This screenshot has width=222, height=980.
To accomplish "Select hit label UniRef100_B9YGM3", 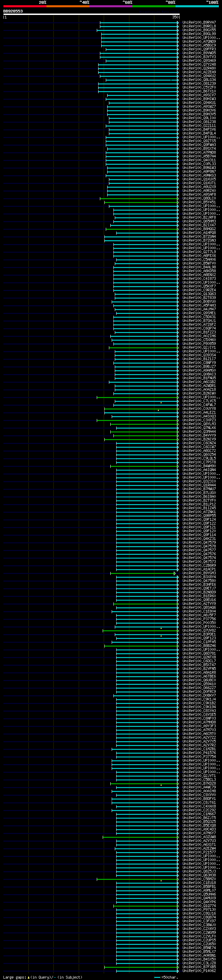I will tap(199, 573).
